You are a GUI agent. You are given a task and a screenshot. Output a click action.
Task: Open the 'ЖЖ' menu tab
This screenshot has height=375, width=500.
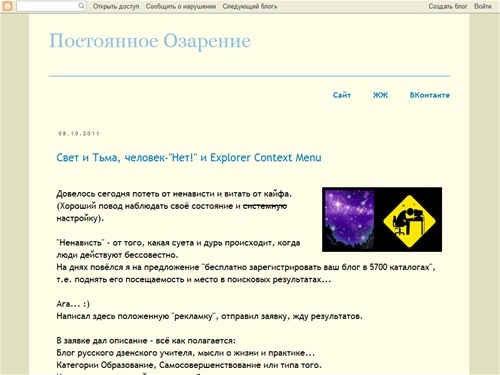pos(380,95)
